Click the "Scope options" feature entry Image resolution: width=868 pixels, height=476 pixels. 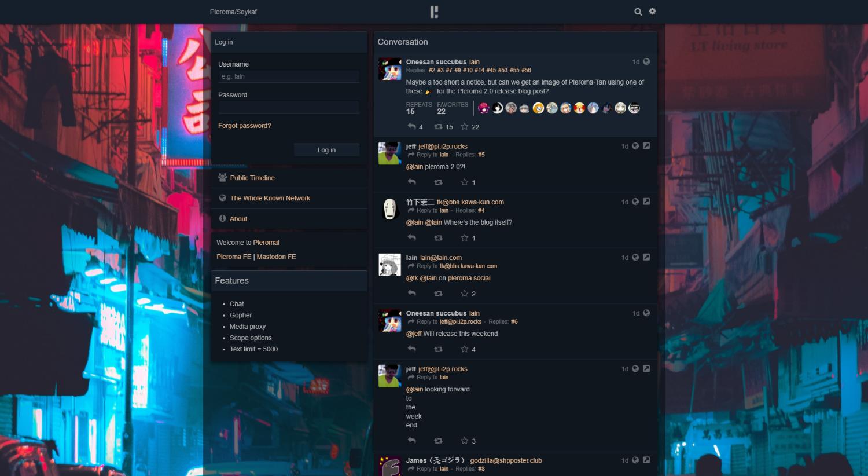click(251, 338)
